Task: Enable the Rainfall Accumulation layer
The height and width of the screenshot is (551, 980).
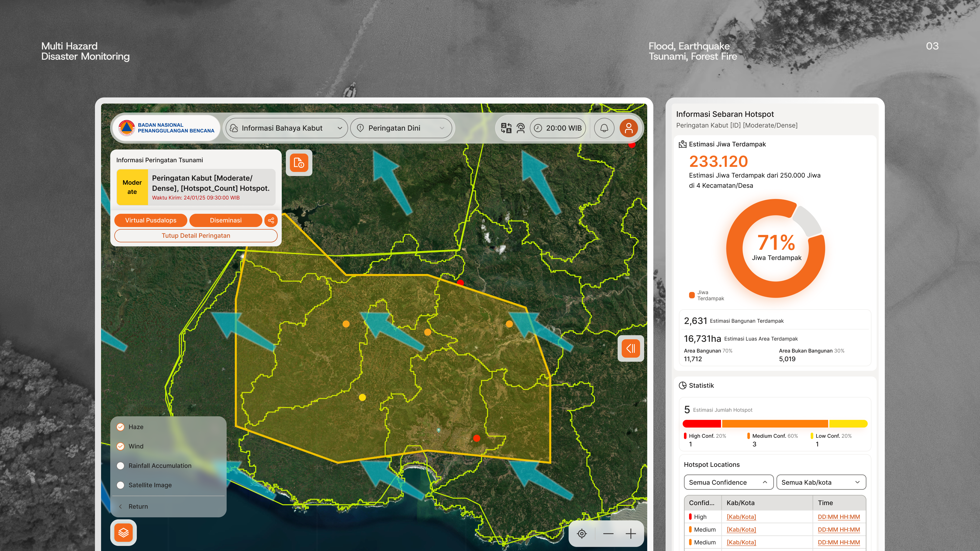Action: (121, 466)
